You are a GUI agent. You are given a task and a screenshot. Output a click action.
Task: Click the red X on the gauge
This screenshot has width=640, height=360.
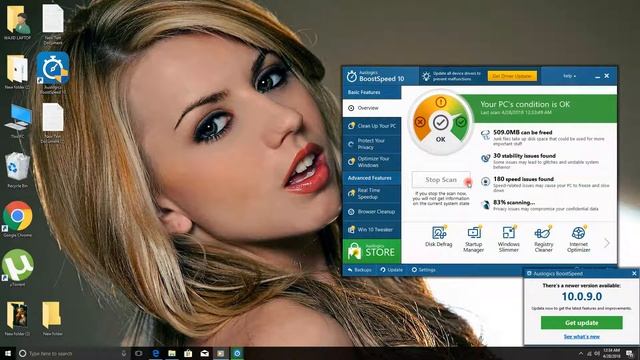[x=420, y=122]
